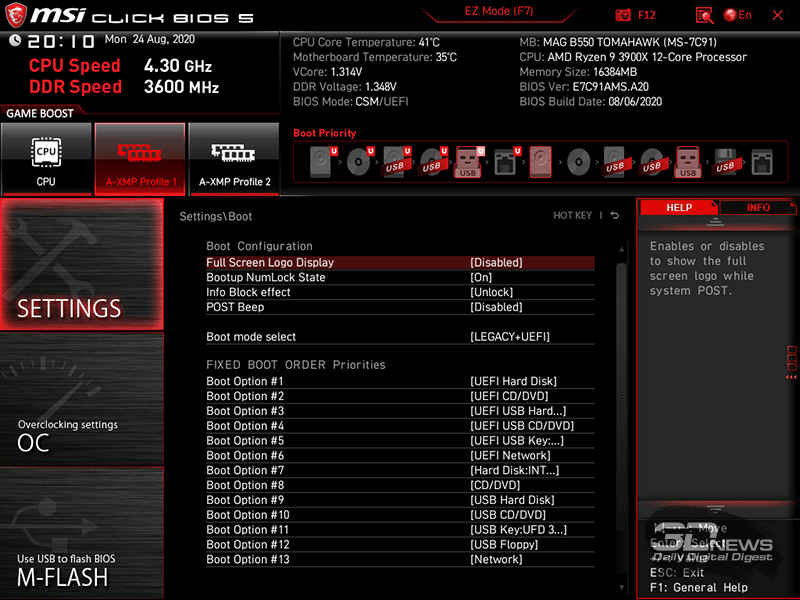Select the CPU Game Boost icon
This screenshot has width=800, height=600.
point(46,159)
